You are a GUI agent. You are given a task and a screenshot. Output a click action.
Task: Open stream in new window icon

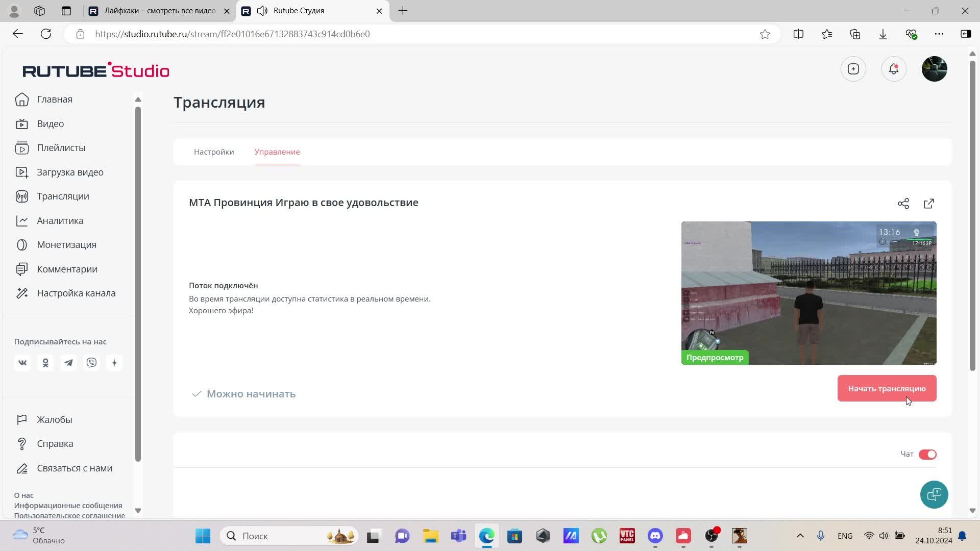point(928,204)
